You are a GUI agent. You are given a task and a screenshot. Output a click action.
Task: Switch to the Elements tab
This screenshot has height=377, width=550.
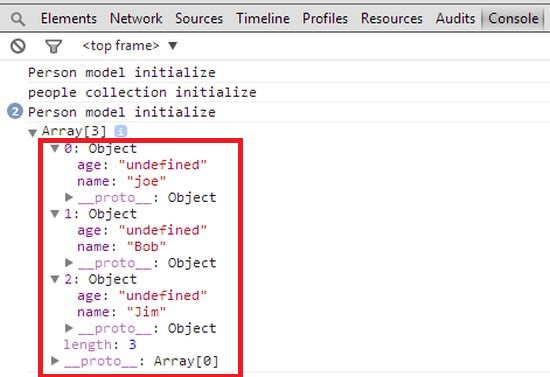point(69,18)
